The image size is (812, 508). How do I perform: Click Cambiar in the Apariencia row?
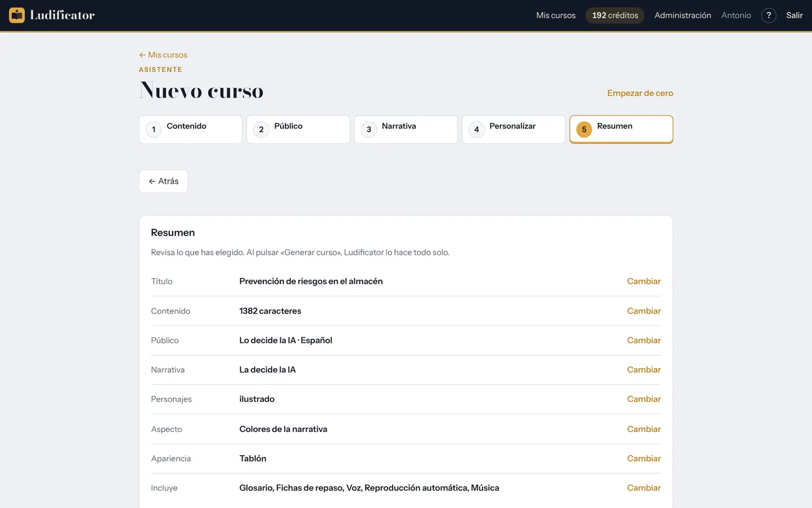(644, 458)
